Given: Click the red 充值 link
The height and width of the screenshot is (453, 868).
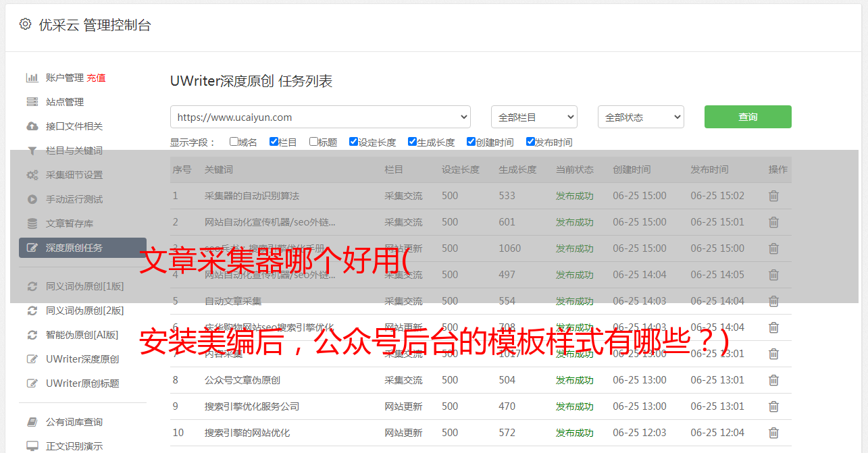Looking at the screenshot, I should tap(96, 78).
